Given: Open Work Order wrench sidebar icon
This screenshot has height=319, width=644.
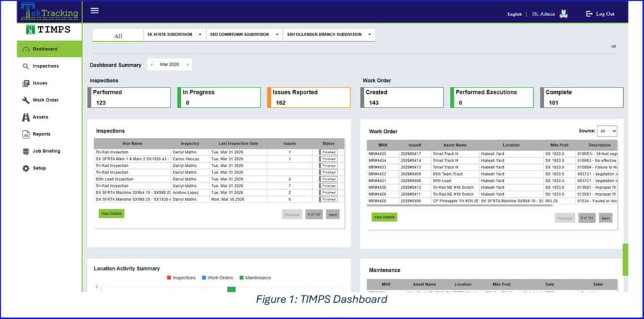Looking at the screenshot, I should tap(26, 100).
